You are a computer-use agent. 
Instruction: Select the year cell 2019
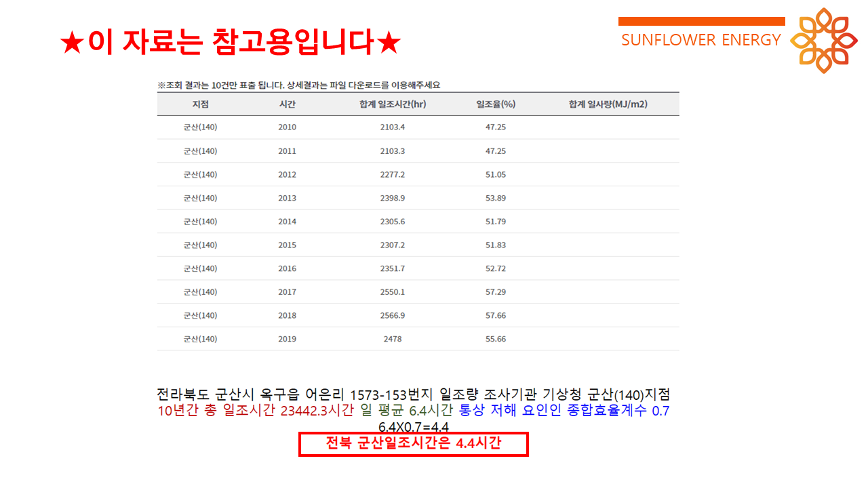point(288,339)
